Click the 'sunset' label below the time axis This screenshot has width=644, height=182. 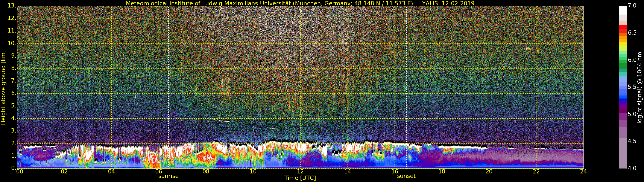[x=406, y=176]
